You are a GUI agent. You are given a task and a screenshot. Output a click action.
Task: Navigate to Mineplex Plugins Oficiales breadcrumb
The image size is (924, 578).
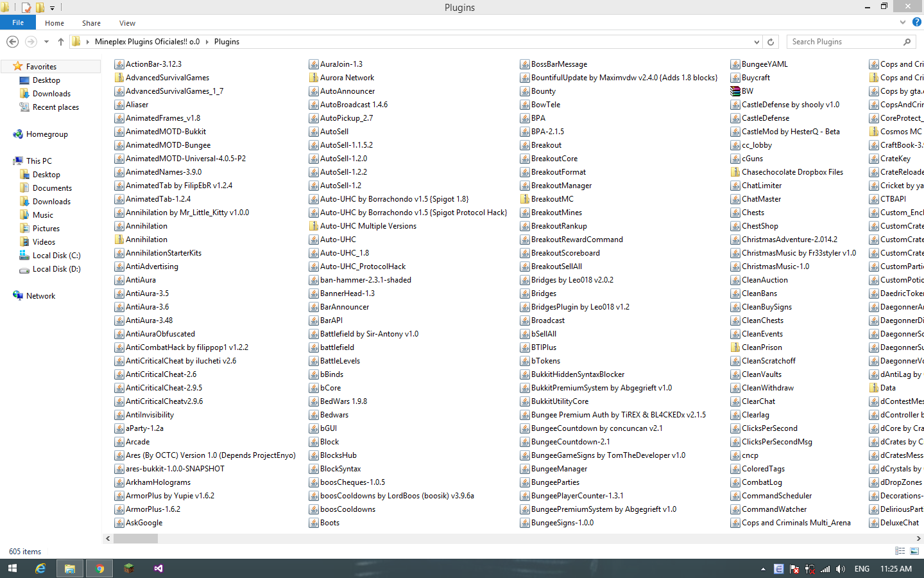[147, 42]
